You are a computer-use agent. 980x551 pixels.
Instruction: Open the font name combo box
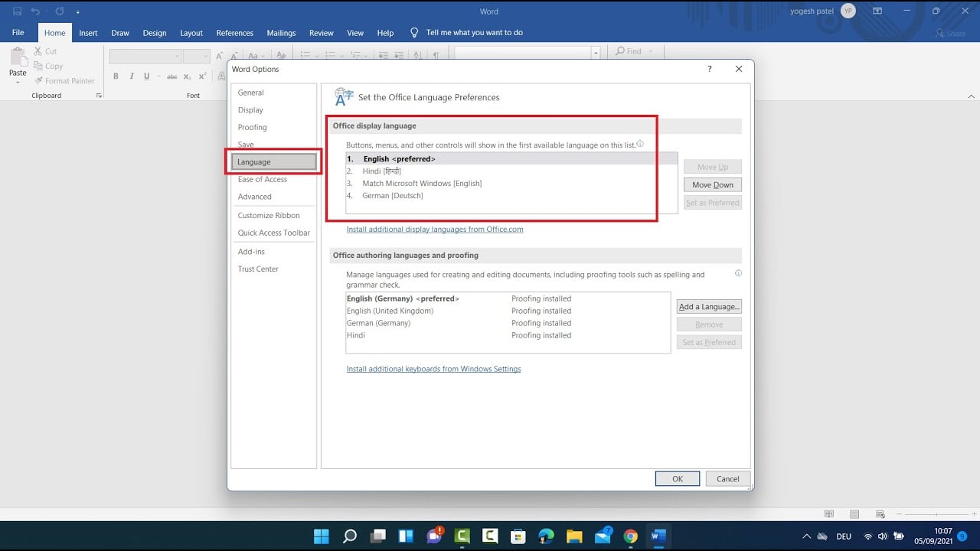pyautogui.click(x=145, y=56)
